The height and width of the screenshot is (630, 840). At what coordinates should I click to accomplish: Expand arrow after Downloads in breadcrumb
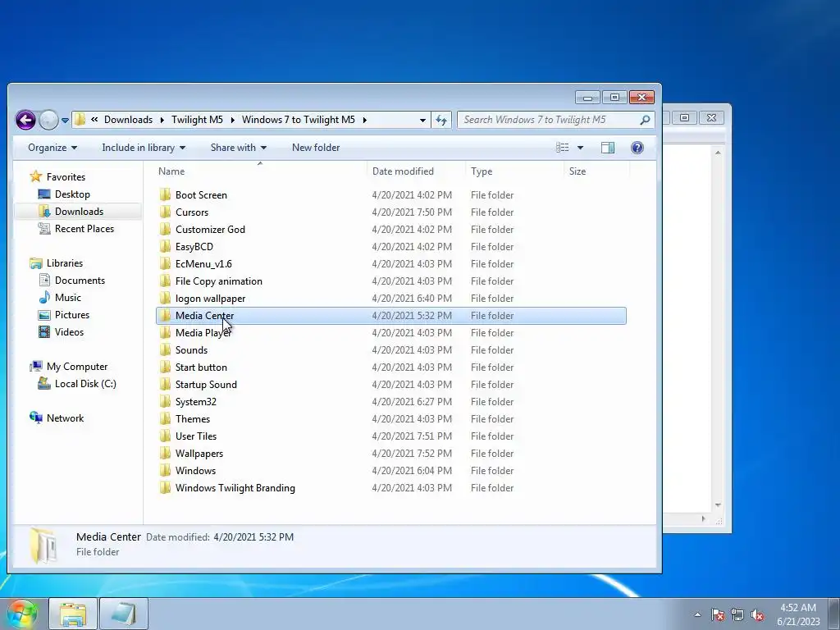pos(162,120)
